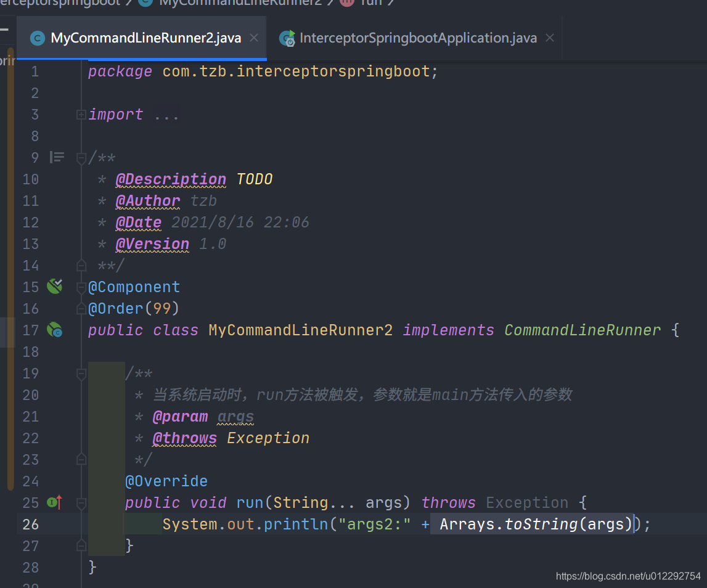This screenshot has width=707, height=588.
Task: Click the MyCommandLineRunner2 class name in code
Action: tap(300, 330)
